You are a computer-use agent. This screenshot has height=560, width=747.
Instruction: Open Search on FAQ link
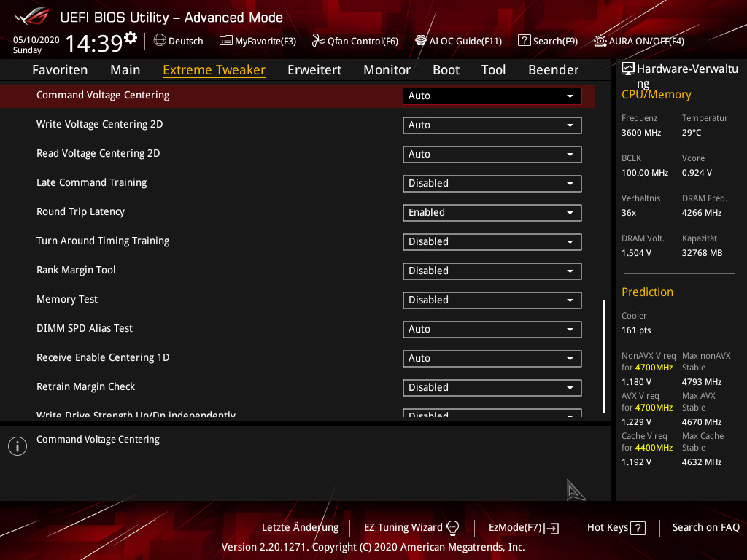[x=706, y=528]
